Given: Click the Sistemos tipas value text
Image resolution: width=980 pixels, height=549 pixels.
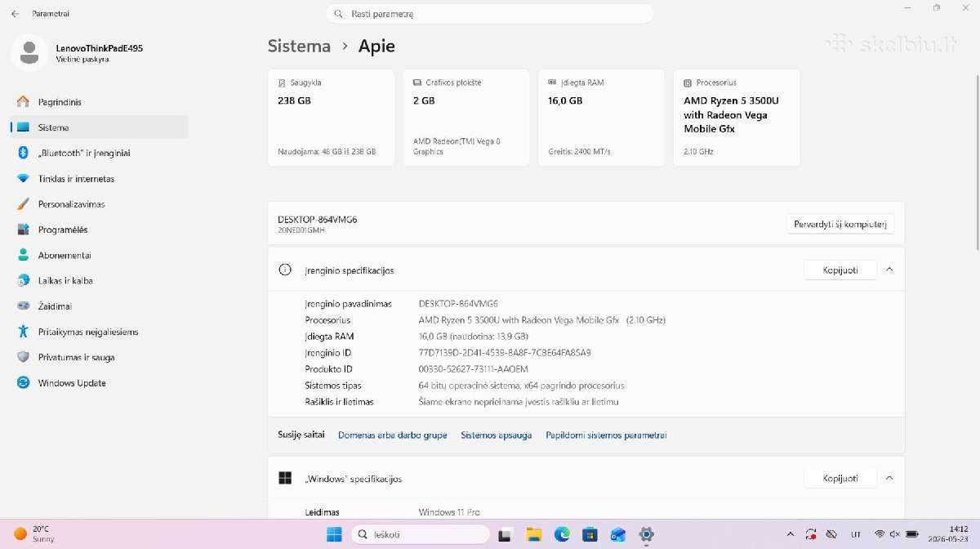Looking at the screenshot, I should point(521,386).
